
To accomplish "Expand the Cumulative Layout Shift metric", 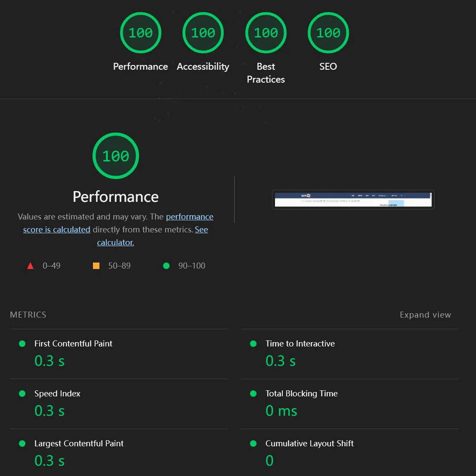I will tap(309, 443).
